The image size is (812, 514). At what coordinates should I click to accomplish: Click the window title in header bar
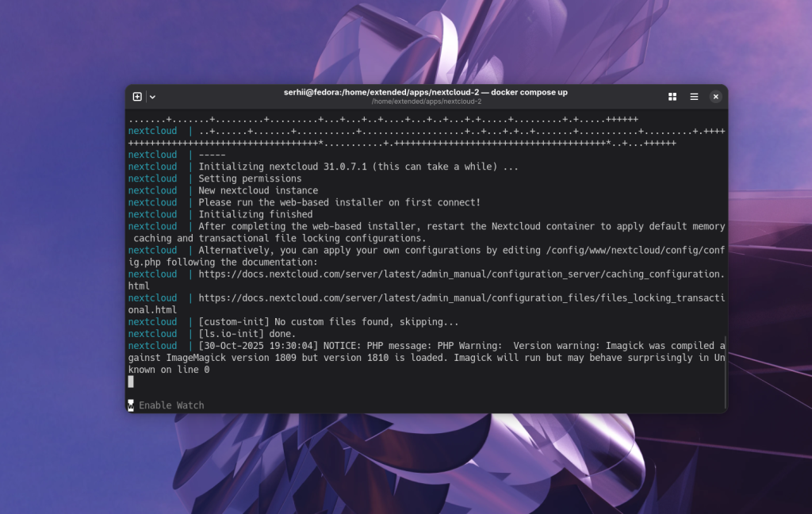click(426, 92)
